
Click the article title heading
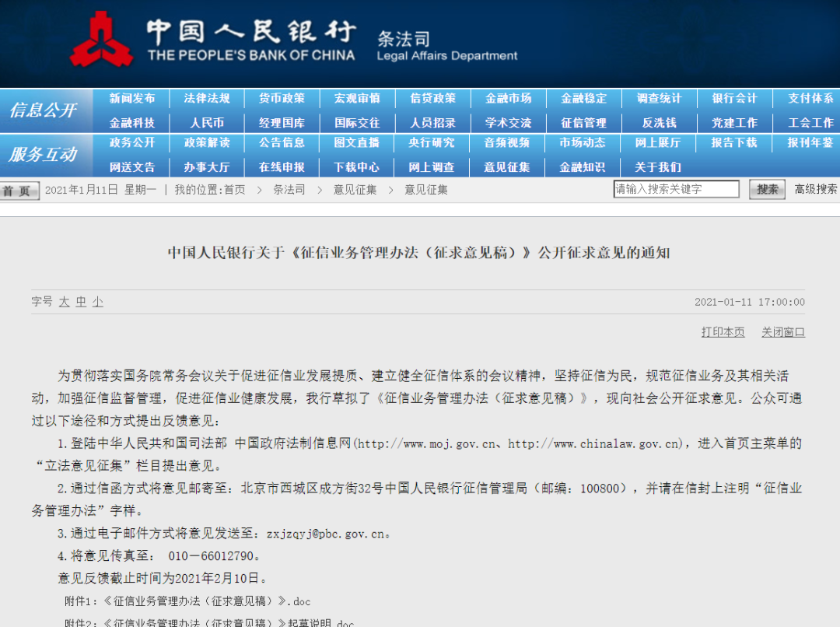pyautogui.click(x=419, y=252)
